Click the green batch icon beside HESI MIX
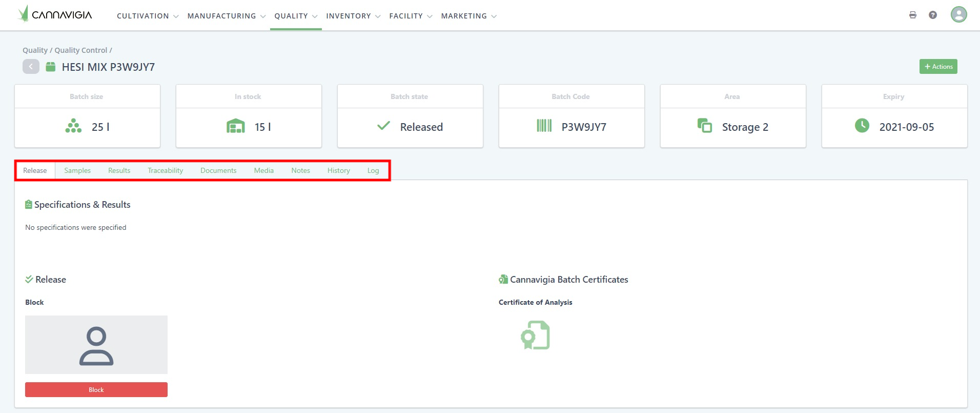This screenshot has height=413, width=980. click(51, 67)
